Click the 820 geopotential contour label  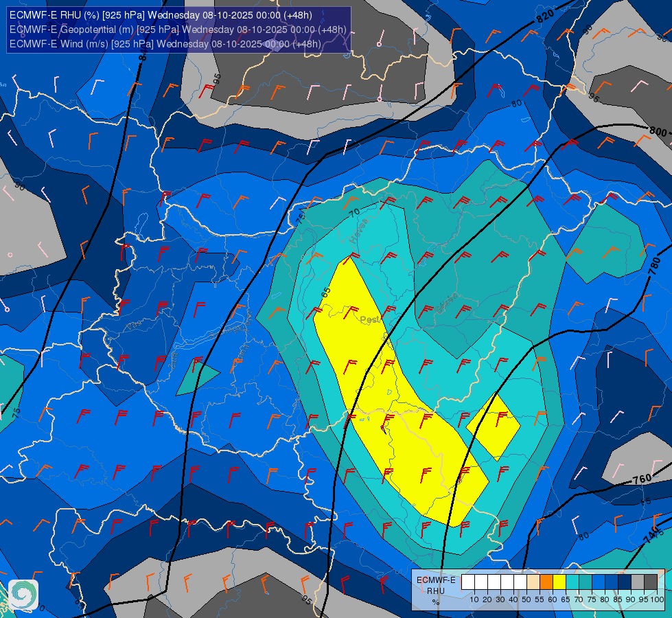coord(545,16)
